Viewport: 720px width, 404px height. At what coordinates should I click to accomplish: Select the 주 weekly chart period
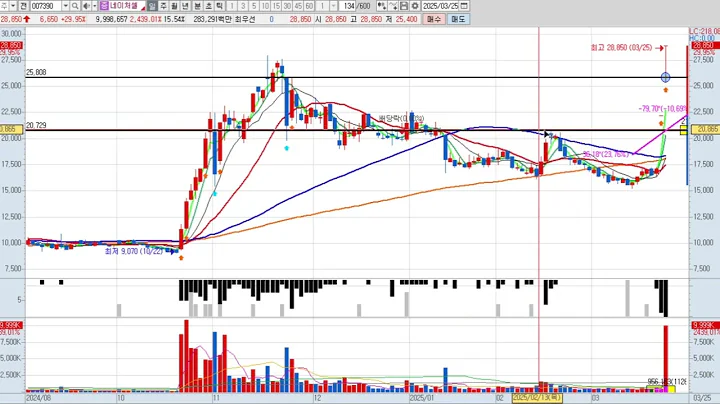click(163, 6)
